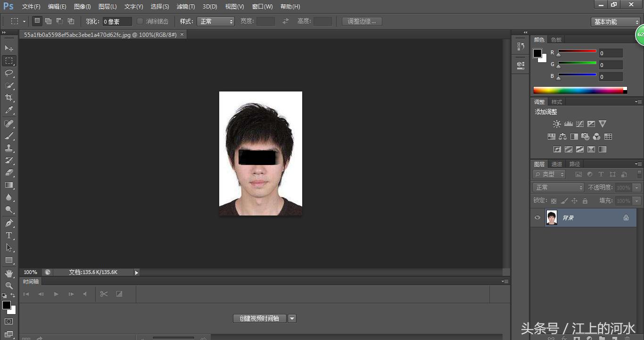Click the foreground color swatch
The width and height of the screenshot is (644, 340).
[x=7, y=305]
